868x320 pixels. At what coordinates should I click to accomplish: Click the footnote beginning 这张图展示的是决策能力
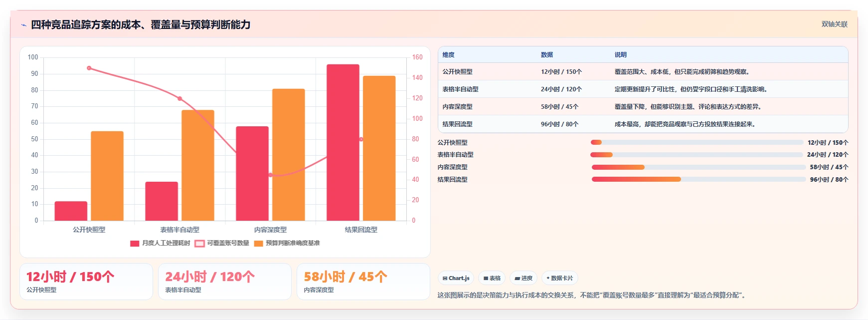(593, 295)
